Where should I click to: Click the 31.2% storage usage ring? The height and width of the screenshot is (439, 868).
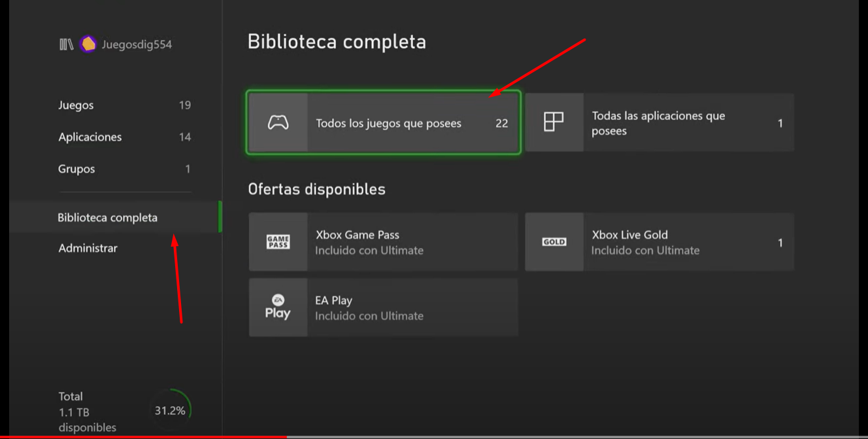(170, 411)
